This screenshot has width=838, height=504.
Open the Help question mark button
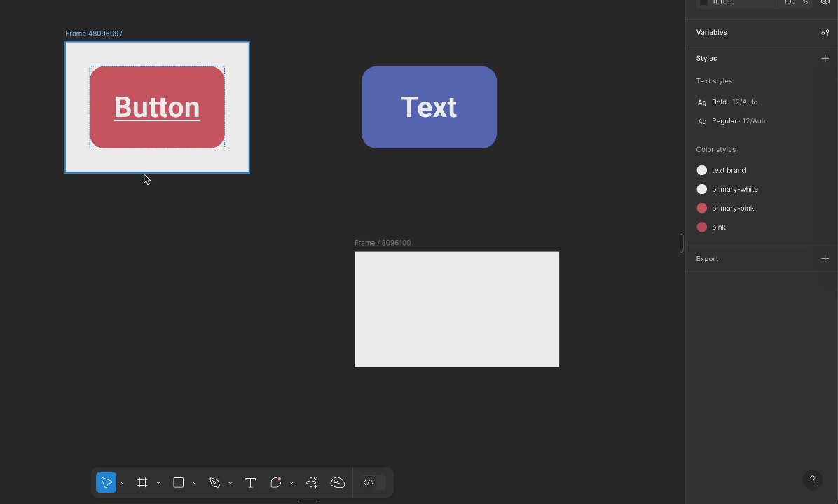pyautogui.click(x=812, y=480)
